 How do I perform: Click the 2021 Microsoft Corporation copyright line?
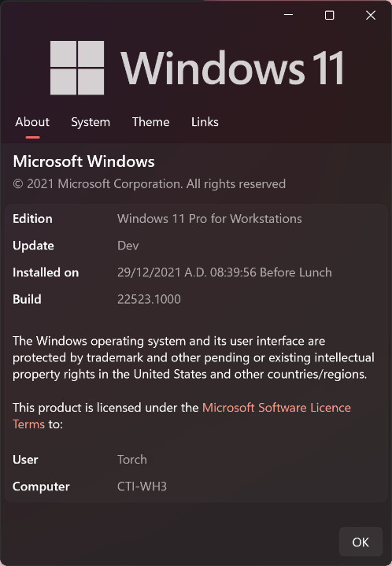[149, 184]
